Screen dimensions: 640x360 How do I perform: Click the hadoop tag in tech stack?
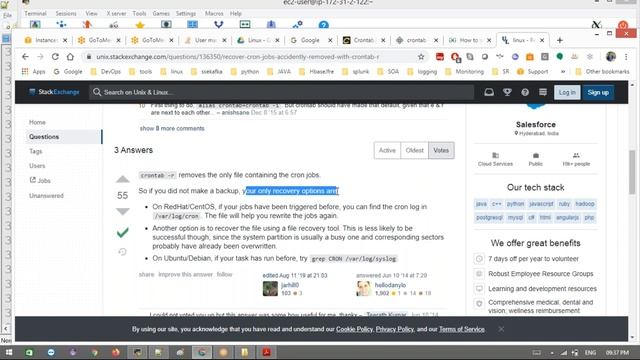click(x=584, y=204)
